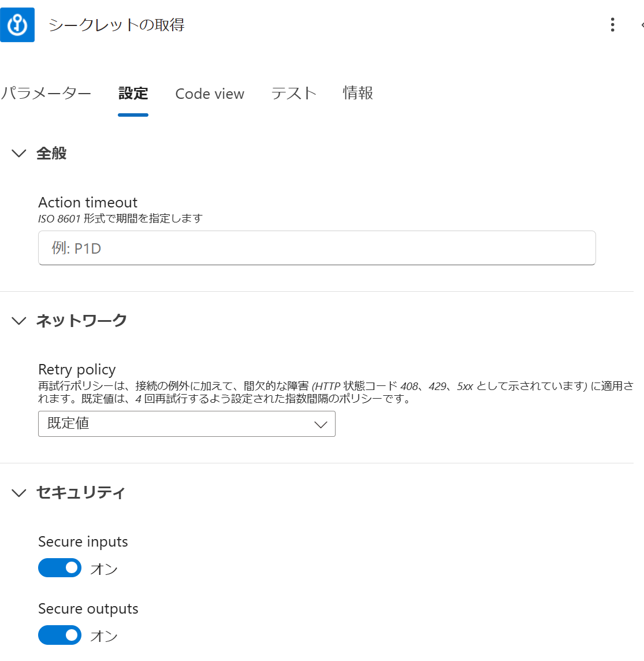Click the retry policy description paragraph

point(336,392)
